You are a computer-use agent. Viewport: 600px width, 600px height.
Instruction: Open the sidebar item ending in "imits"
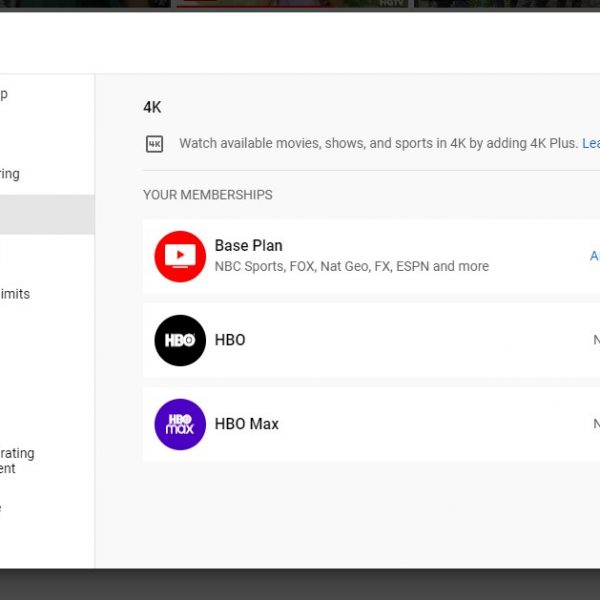[15, 294]
